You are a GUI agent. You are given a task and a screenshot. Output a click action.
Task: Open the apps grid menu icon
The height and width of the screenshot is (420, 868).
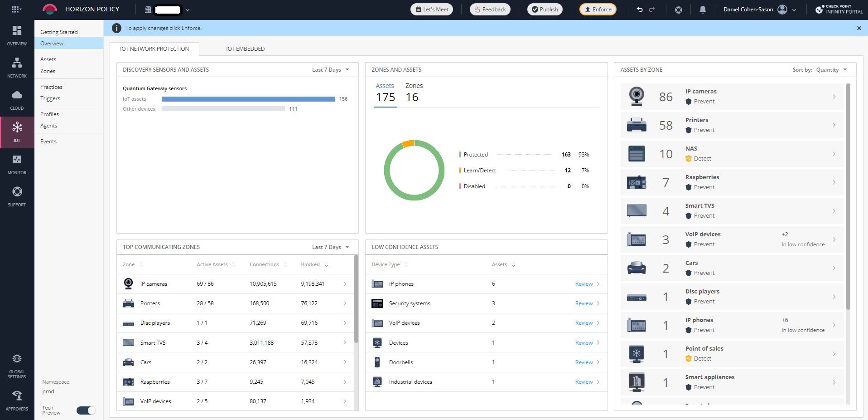[x=15, y=9]
